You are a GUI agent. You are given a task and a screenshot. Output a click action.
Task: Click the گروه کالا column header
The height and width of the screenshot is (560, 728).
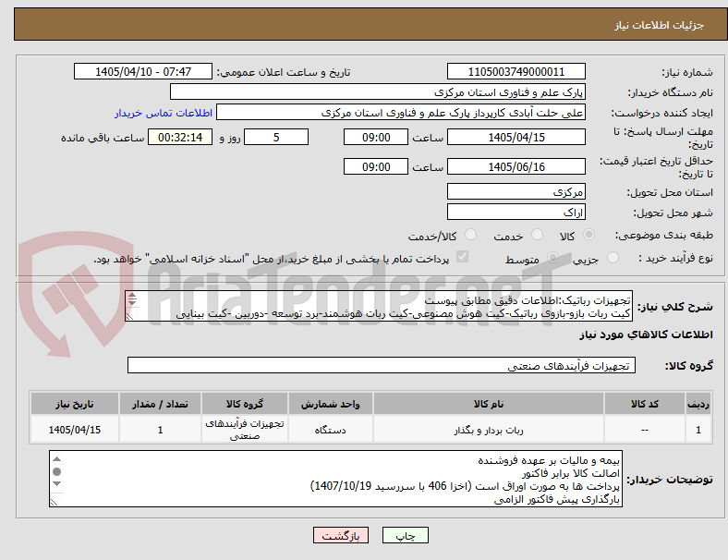coord(245,404)
